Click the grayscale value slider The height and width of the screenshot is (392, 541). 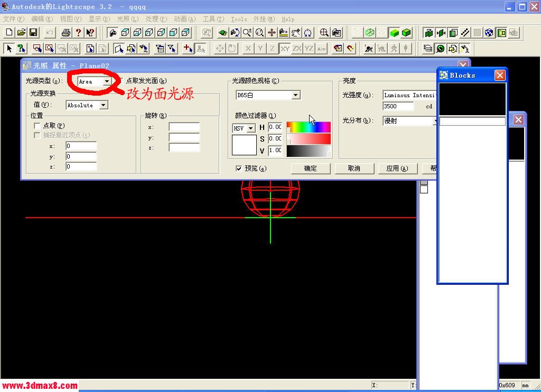point(309,151)
